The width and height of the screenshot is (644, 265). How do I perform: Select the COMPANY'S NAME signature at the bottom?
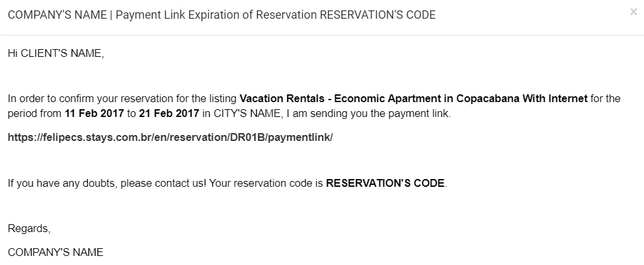pyautogui.click(x=55, y=252)
